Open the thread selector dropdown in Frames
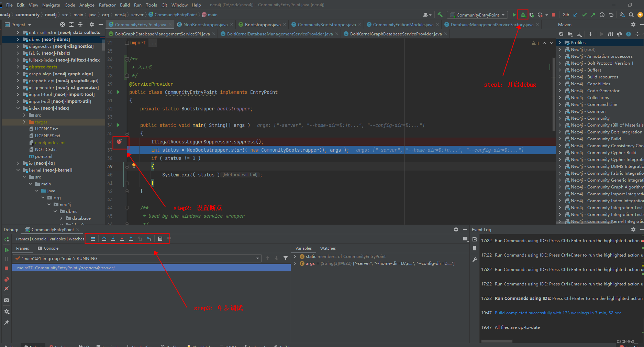 point(258,258)
